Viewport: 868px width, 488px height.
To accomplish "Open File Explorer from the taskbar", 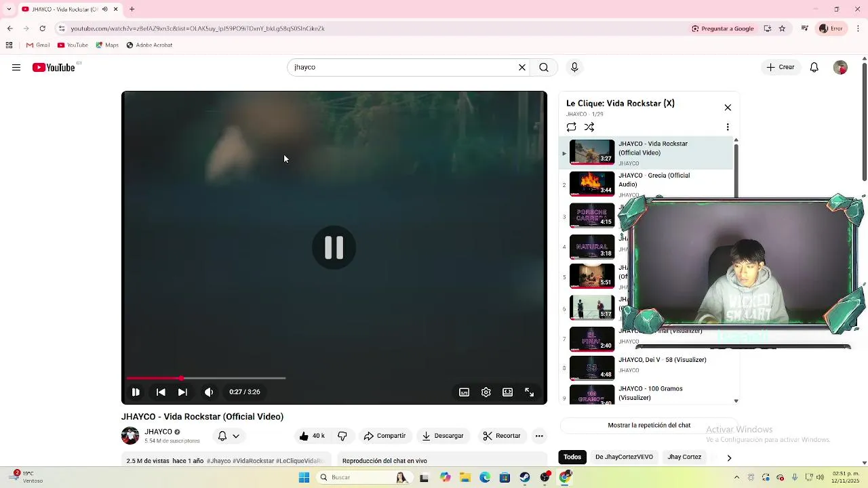I will coord(465,477).
